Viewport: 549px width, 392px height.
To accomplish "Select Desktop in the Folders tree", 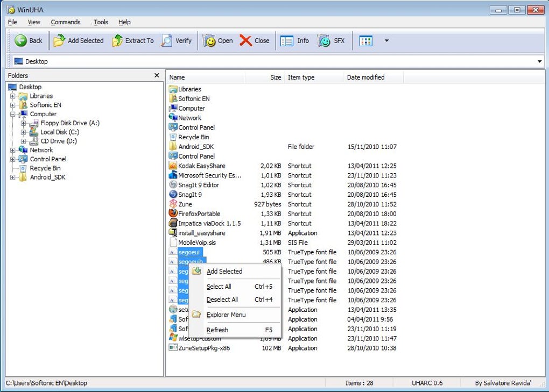I will [30, 87].
